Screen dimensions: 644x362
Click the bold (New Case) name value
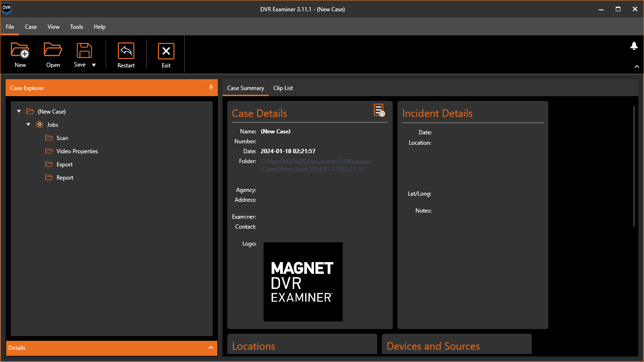click(276, 132)
